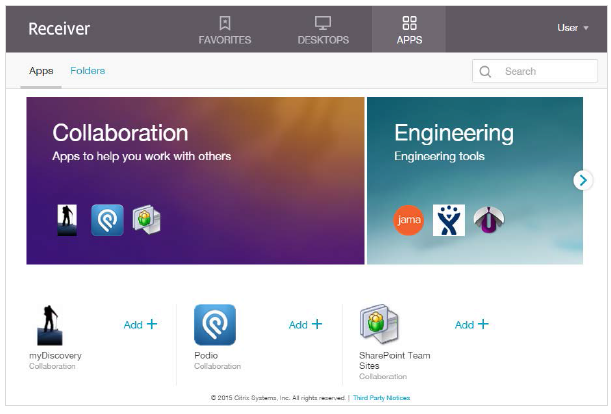Open Podio icon in Collaboration banner
The width and height of the screenshot is (611, 414).
click(108, 220)
